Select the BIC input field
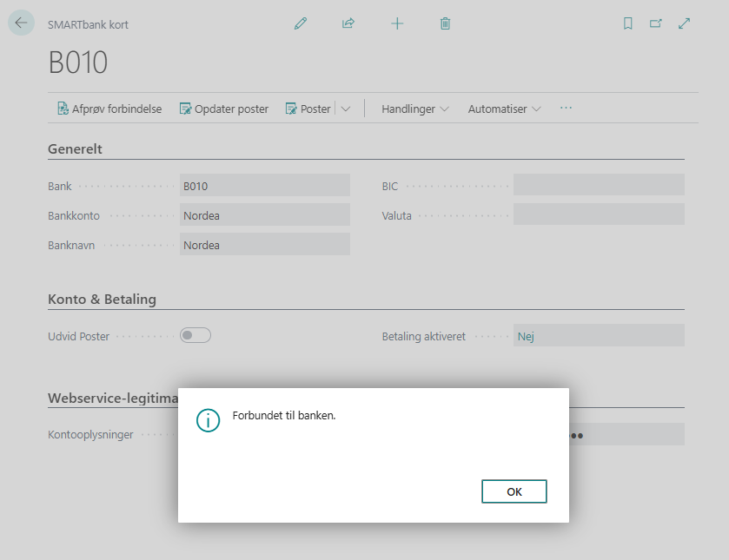The height and width of the screenshot is (560, 729). 599,186
